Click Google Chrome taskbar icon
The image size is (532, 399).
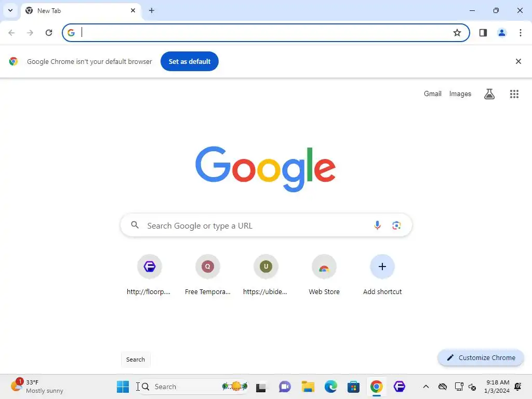(x=376, y=387)
